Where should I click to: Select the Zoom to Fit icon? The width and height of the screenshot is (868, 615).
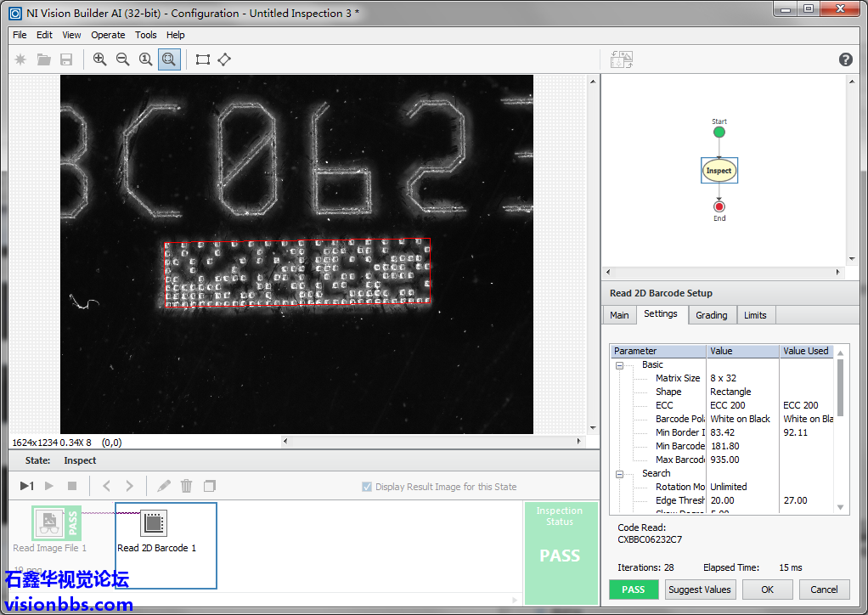[169, 59]
